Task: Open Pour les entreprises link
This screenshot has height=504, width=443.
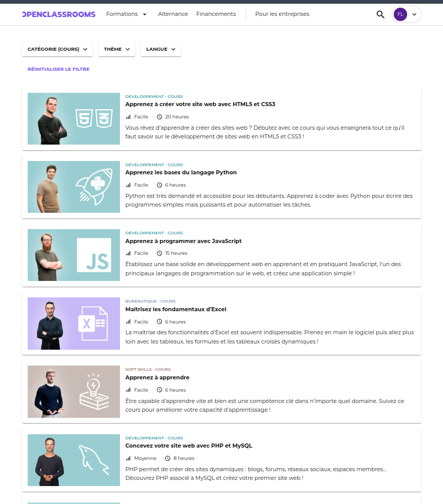Action: (283, 14)
